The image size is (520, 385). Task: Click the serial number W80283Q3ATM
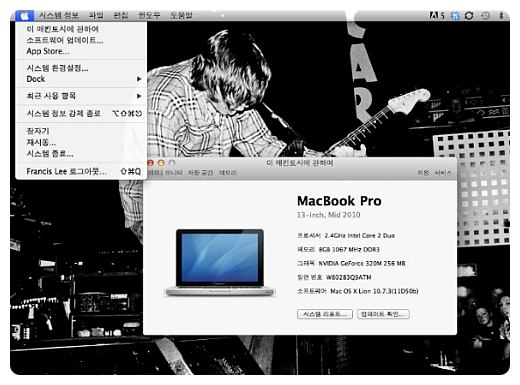pos(348,277)
